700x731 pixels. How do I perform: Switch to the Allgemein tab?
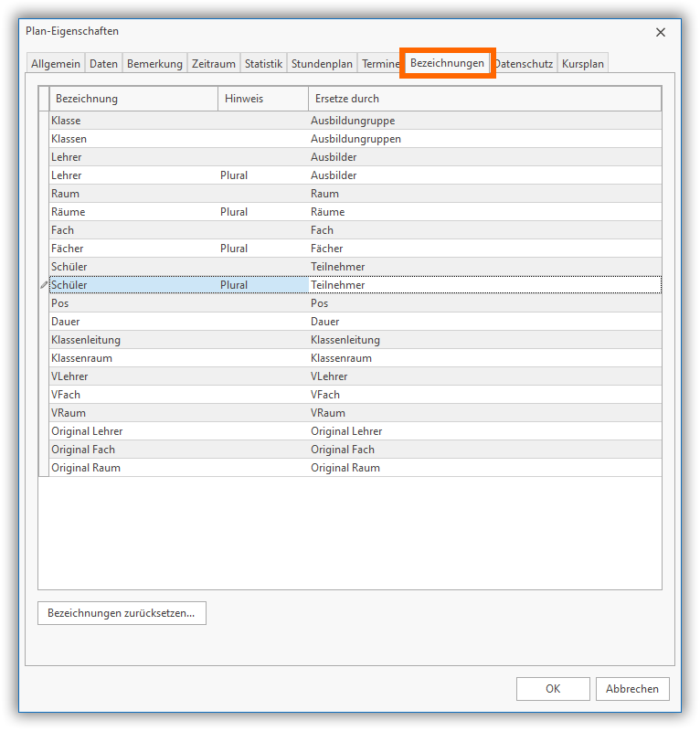(55, 64)
